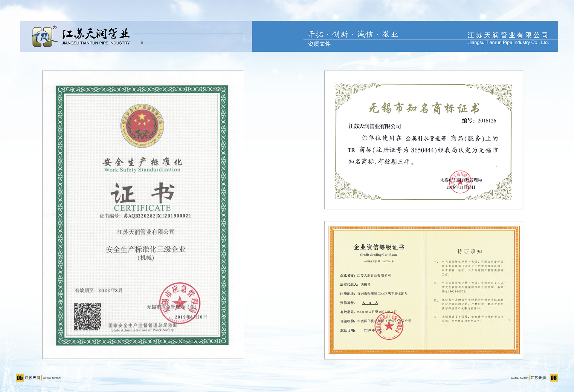The width and height of the screenshot is (574, 392).
Task: Open the Wuxi famous trademark certificate image
Action: [423, 140]
